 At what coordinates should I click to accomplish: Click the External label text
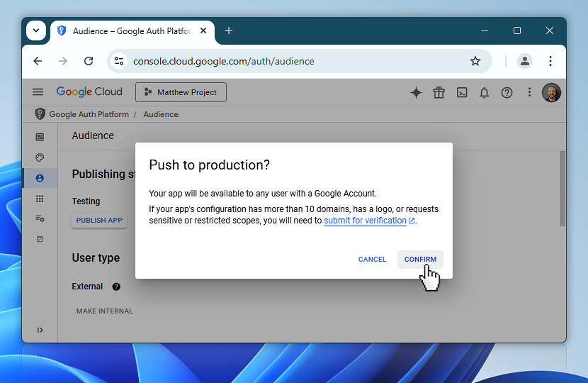pos(87,287)
